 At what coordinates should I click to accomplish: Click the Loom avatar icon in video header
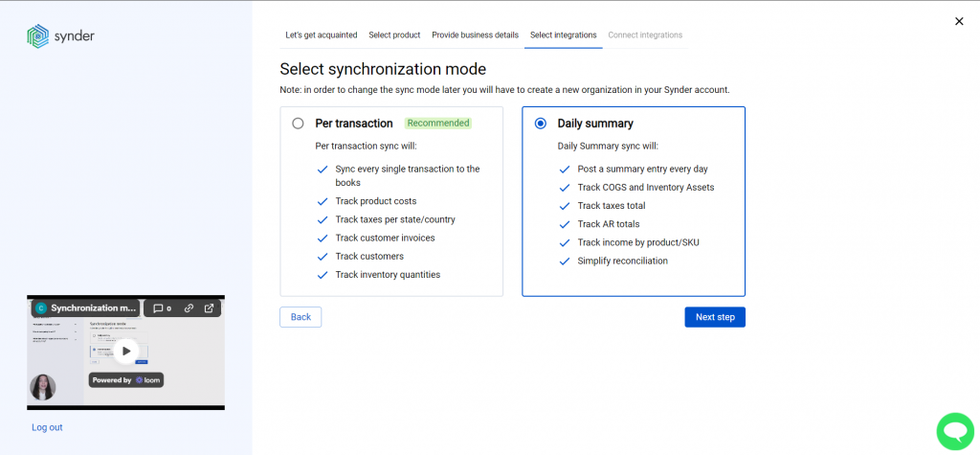point(41,307)
